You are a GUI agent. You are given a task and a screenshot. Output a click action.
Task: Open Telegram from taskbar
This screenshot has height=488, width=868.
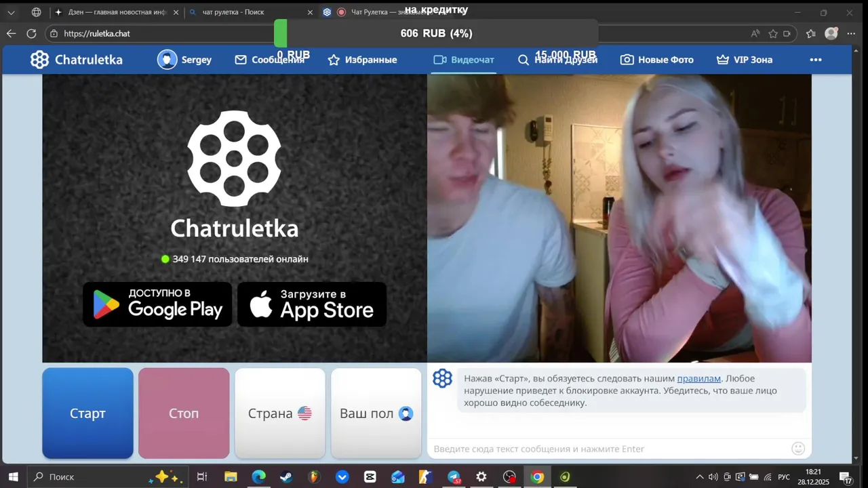pos(454,477)
